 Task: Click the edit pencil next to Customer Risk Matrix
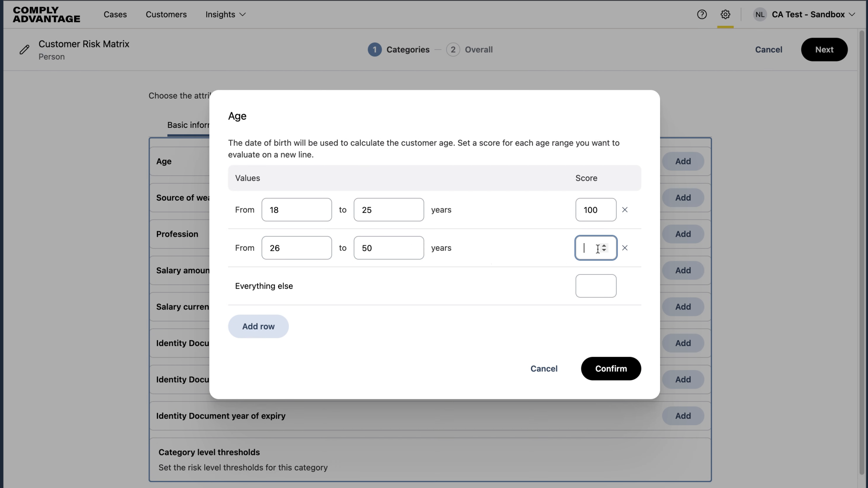click(25, 50)
